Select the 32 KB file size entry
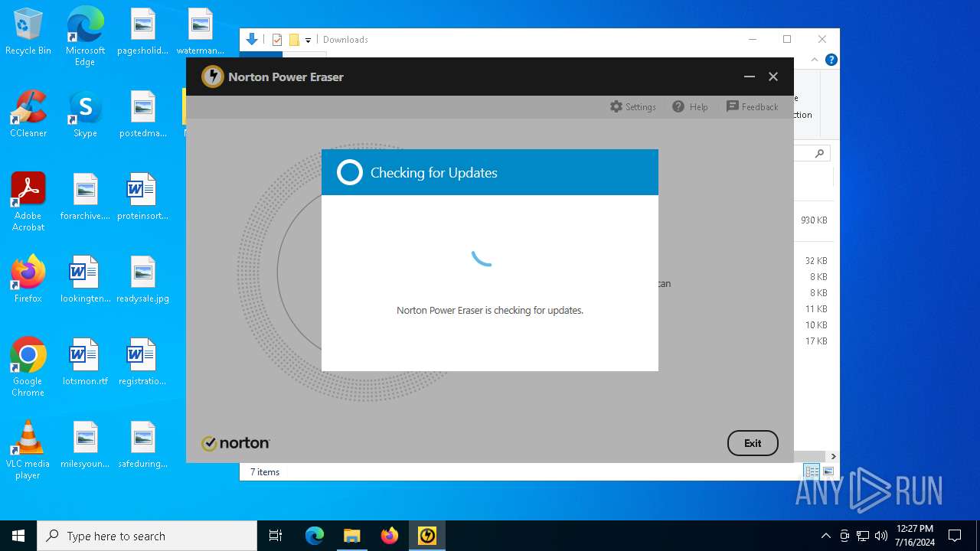Viewport: 980px width, 551px height. [816, 261]
